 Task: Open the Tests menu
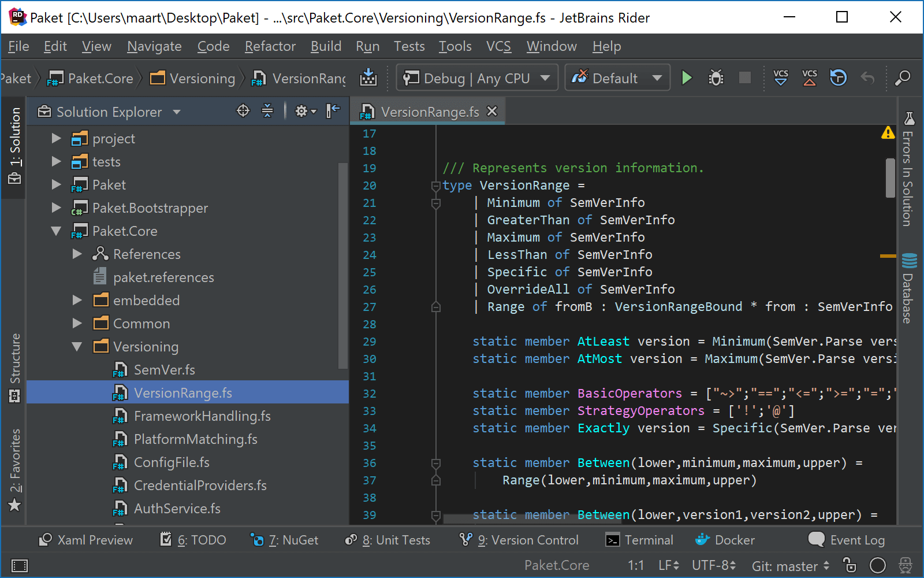(409, 46)
